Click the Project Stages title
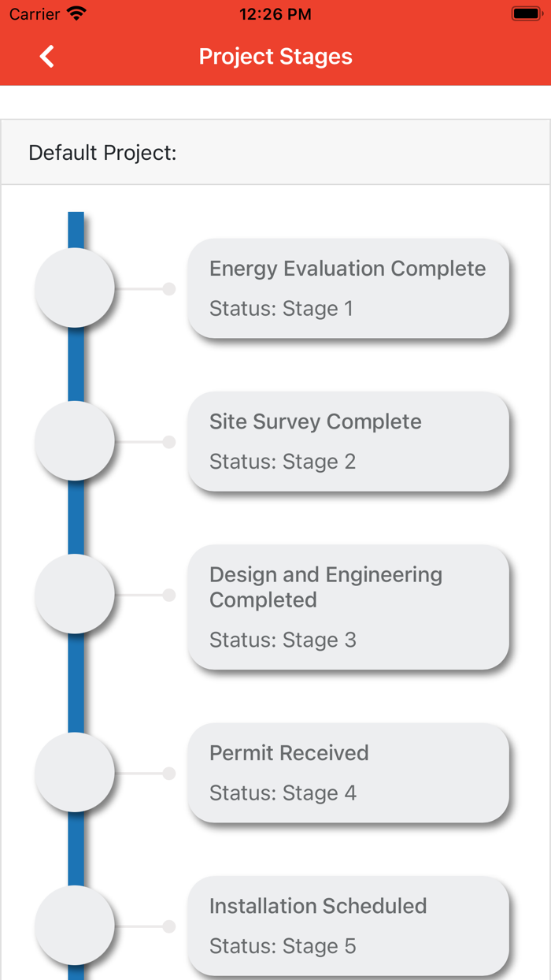This screenshot has width=551, height=980. click(x=275, y=57)
